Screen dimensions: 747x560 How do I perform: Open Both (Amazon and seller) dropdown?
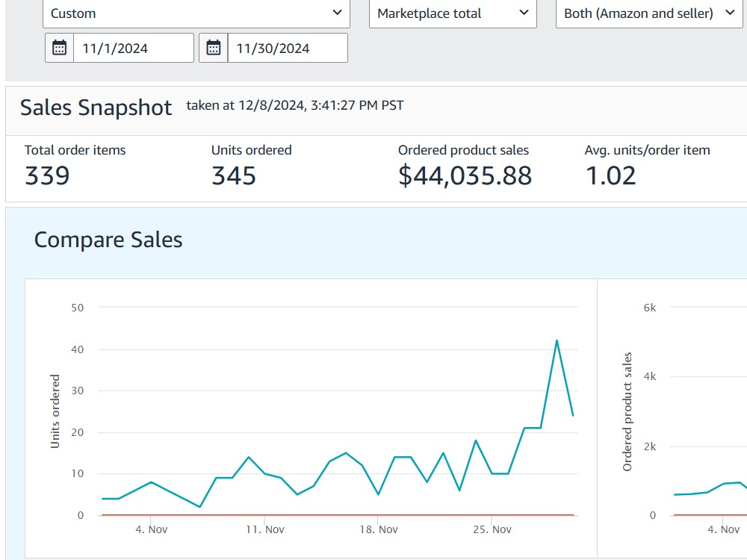click(x=649, y=13)
